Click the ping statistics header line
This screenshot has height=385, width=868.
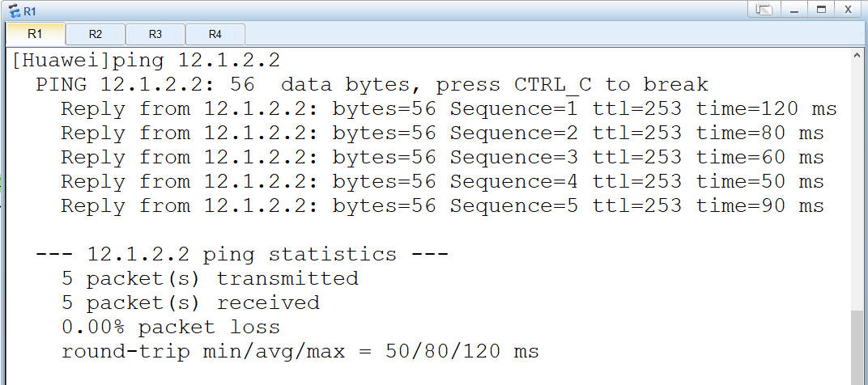click(242, 255)
